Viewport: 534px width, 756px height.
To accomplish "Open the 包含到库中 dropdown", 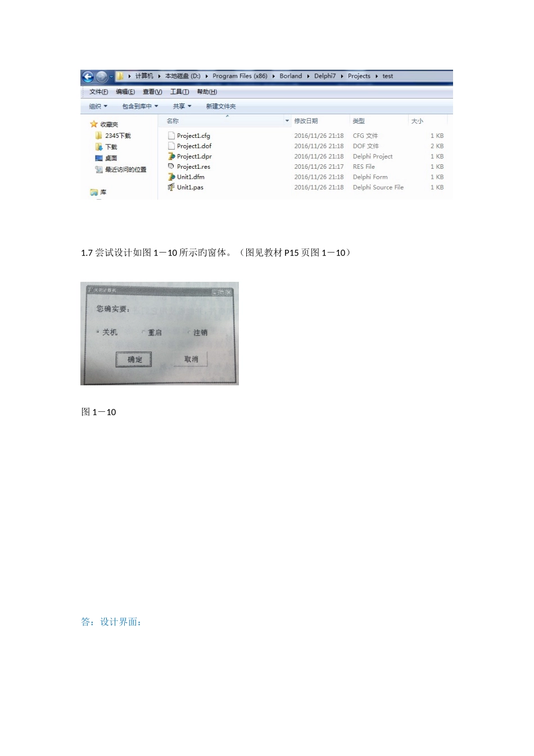I will (x=141, y=106).
